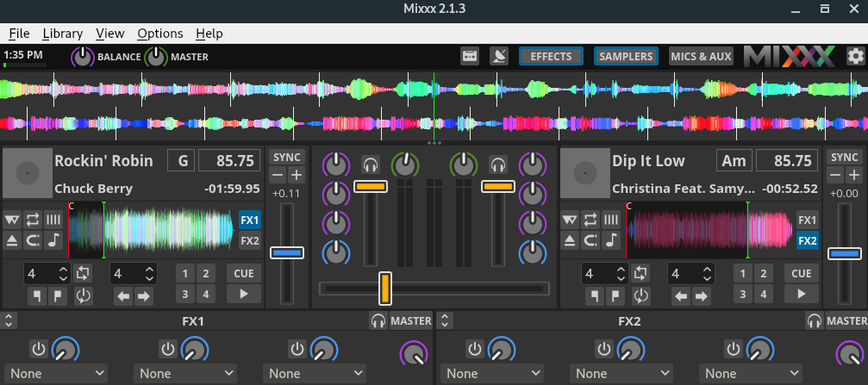Click SYNC on Rockin' Robin deck
This screenshot has width=868, height=385.
click(x=287, y=157)
